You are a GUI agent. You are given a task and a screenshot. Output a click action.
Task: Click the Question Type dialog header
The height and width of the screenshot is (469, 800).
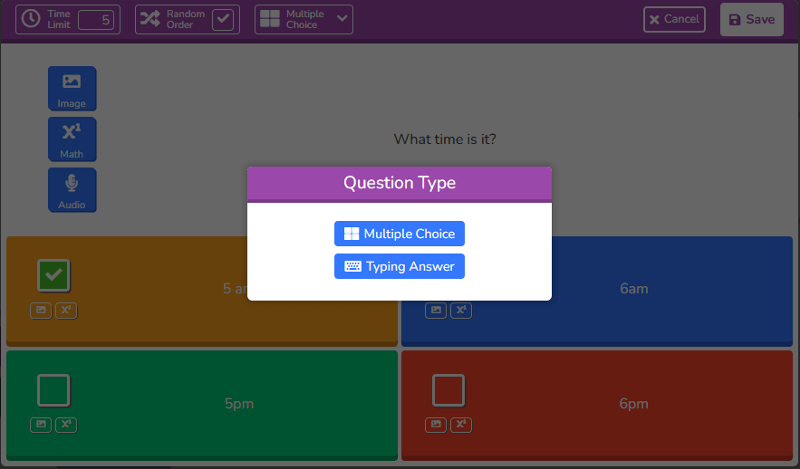(399, 183)
